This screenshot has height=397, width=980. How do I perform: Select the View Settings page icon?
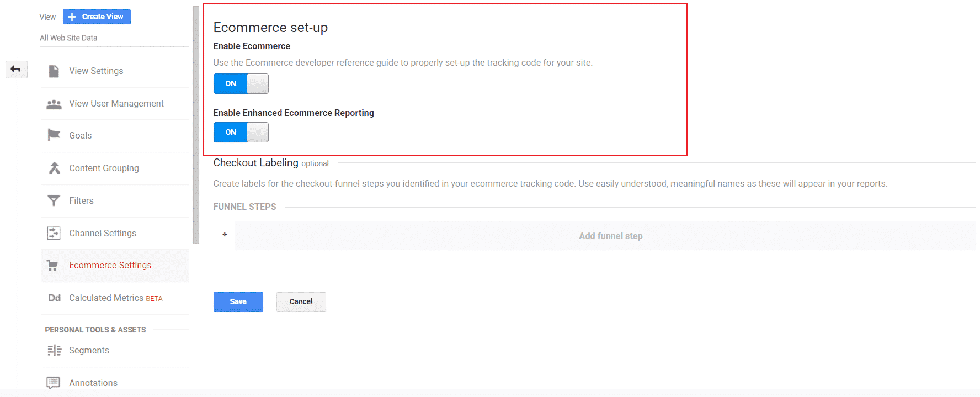point(54,71)
